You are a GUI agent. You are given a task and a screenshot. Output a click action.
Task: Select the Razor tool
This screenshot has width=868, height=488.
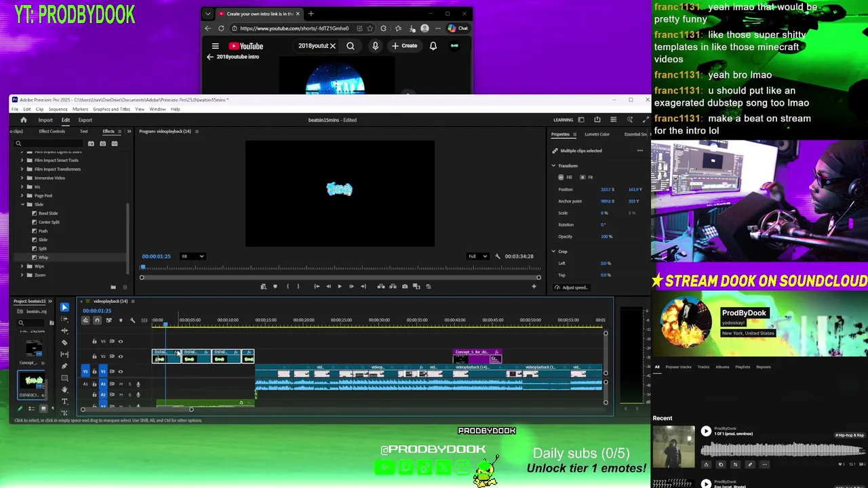pyautogui.click(x=64, y=342)
